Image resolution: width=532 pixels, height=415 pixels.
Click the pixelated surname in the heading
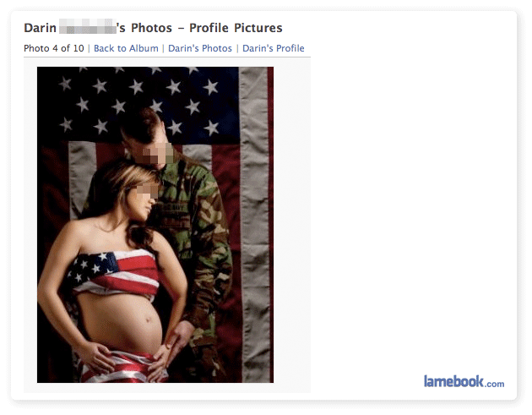[88, 27]
